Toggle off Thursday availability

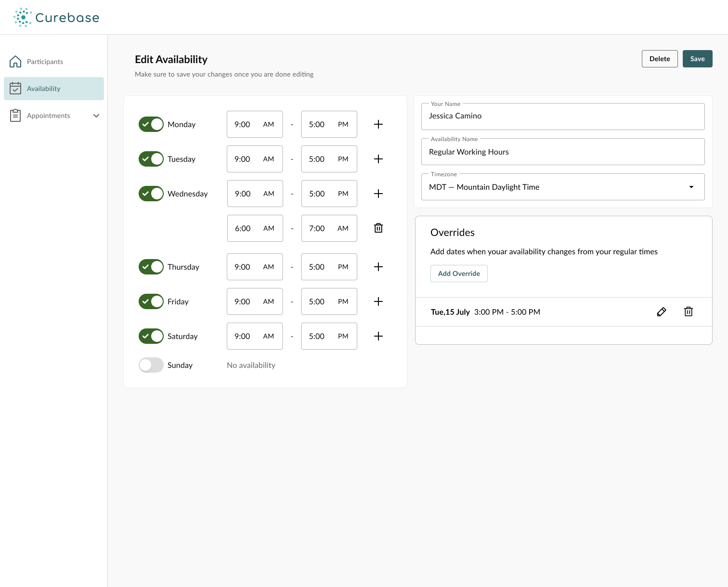tap(151, 267)
